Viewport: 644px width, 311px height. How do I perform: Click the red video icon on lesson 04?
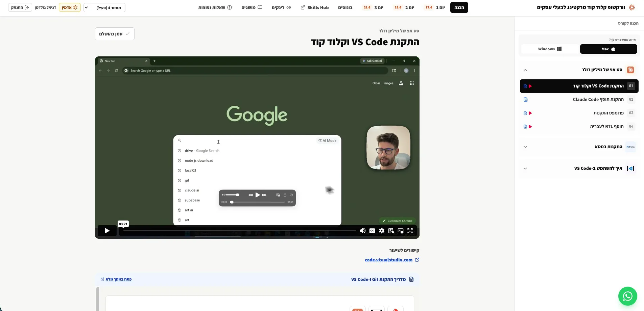tap(530, 127)
